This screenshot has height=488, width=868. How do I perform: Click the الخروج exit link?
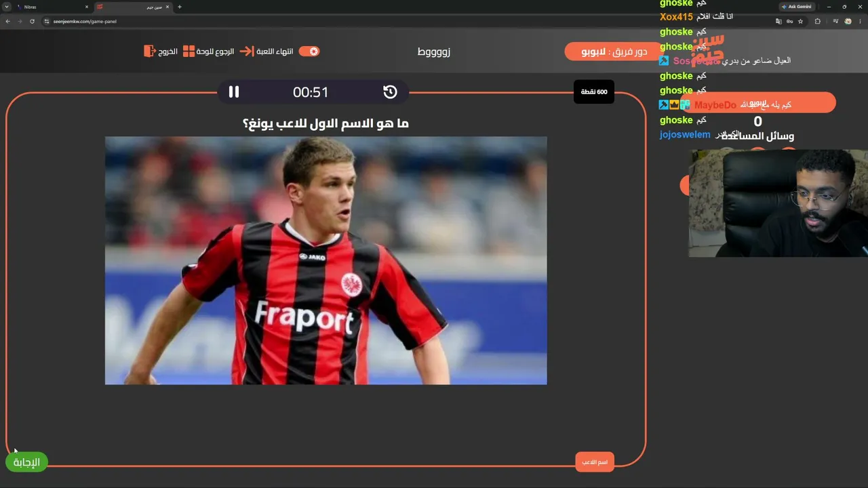click(x=168, y=52)
